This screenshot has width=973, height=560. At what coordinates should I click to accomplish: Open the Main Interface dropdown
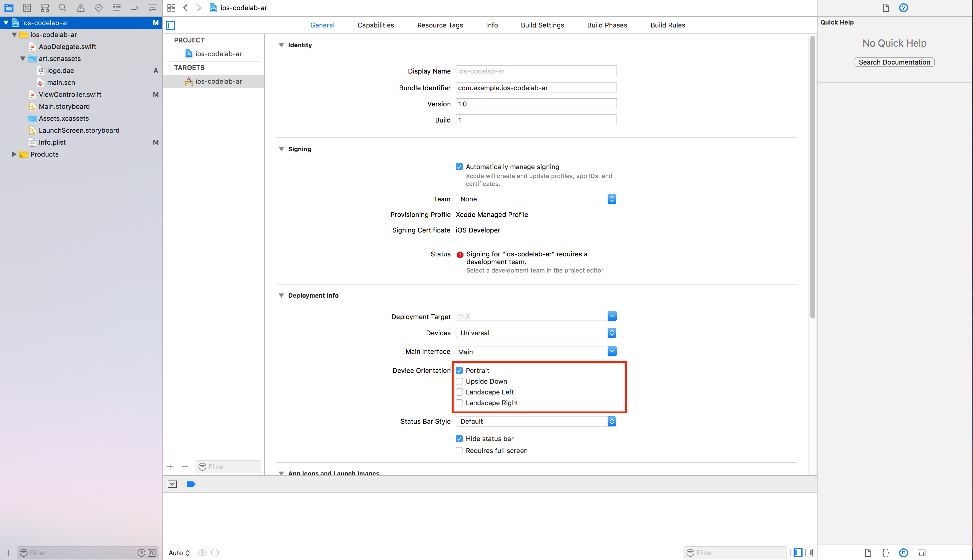coord(612,351)
